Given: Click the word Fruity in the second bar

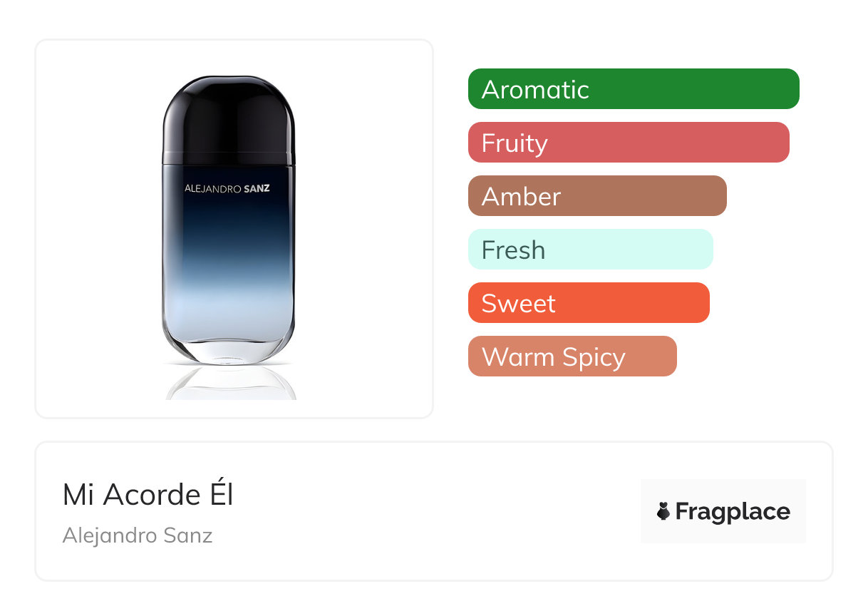Looking at the screenshot, I should click(515, 143).
